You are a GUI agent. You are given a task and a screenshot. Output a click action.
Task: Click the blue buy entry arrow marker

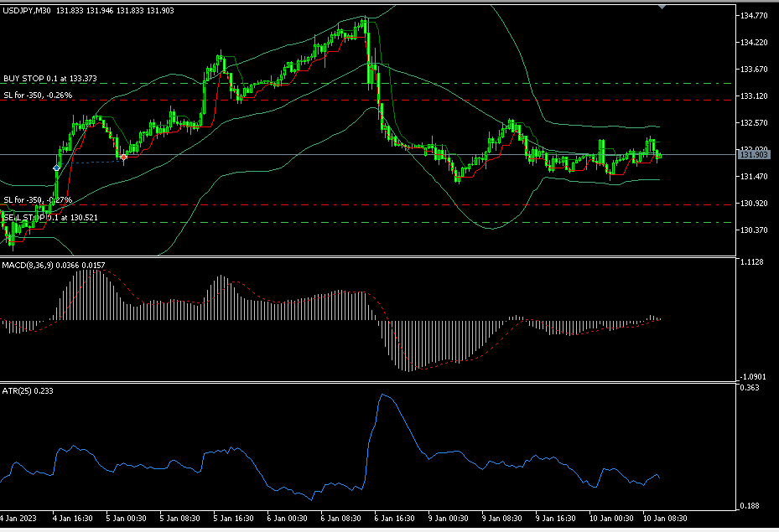tap(56, 168)
